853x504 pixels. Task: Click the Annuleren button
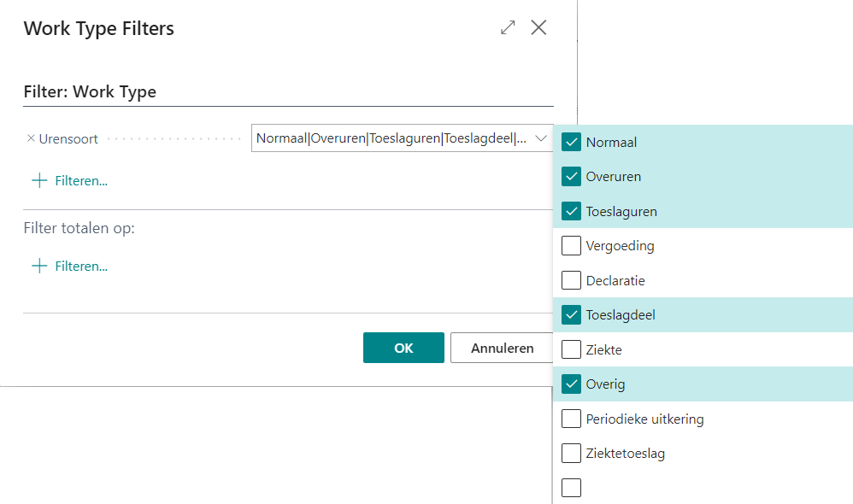click(x=502, y=348)
